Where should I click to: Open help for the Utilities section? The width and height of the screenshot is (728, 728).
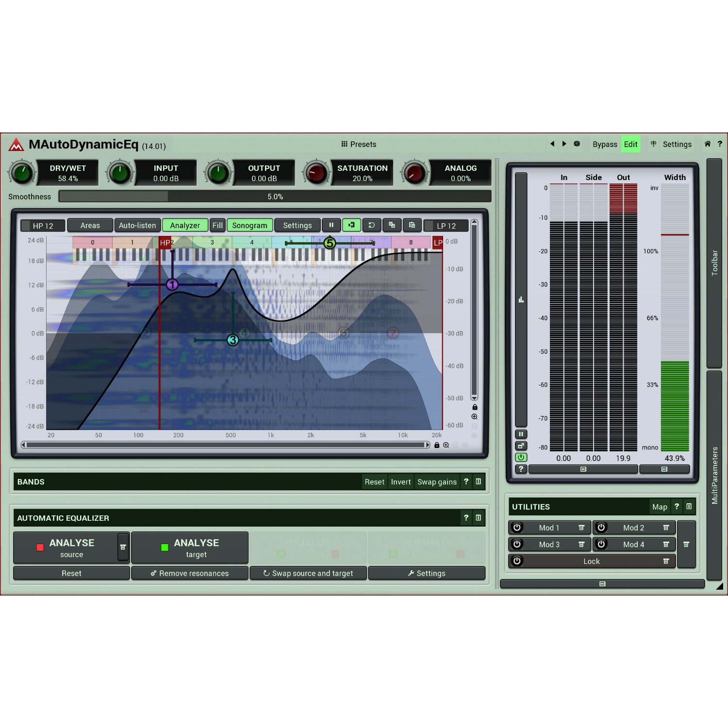[677, 506]
